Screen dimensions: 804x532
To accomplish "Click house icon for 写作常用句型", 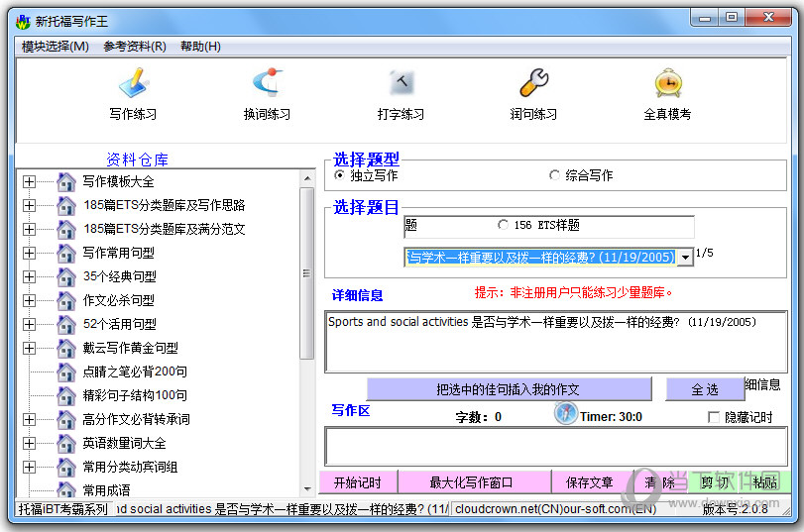I will pos(66,254).
